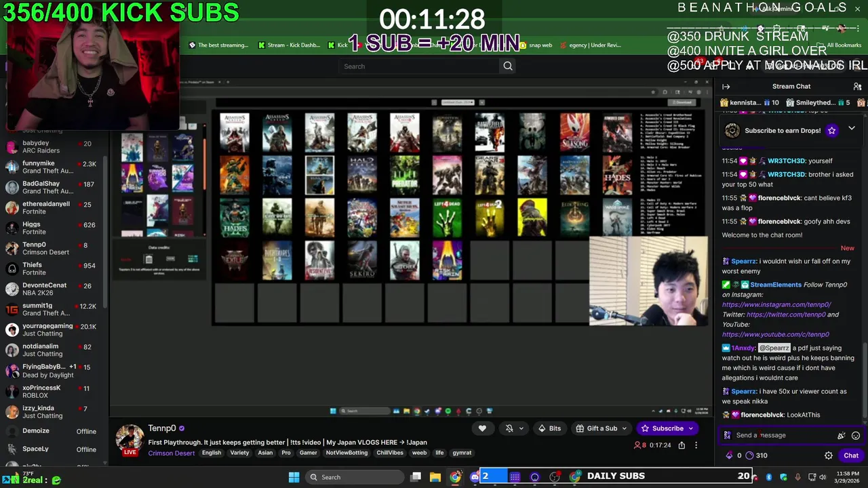Open Task View on the taskbar

(416, 477)
